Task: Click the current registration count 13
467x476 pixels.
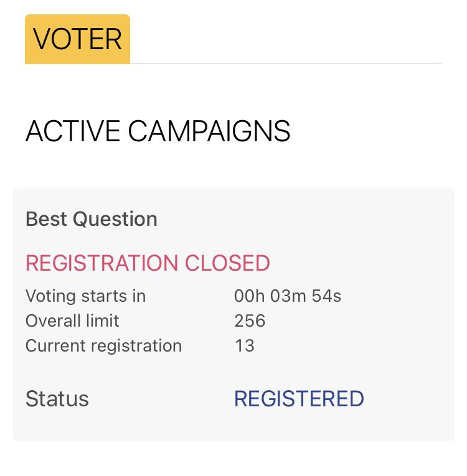Action: pyautogui.click(x=244, y=345)
